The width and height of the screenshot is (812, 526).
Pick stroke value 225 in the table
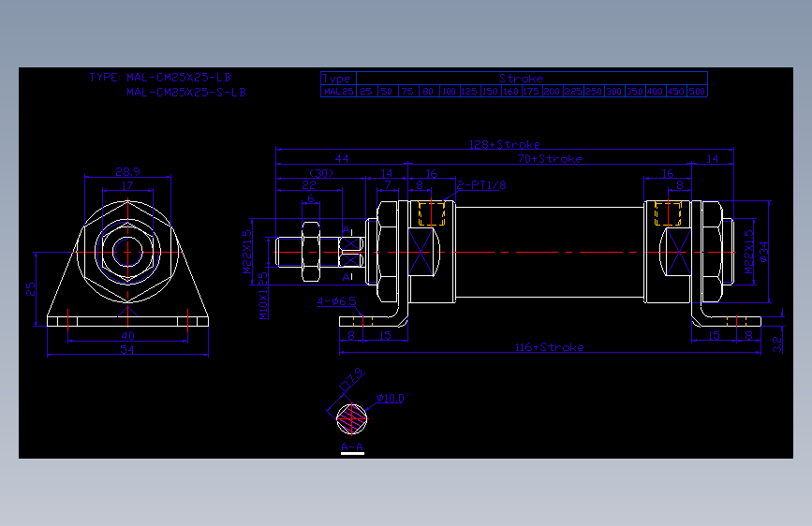573,92
